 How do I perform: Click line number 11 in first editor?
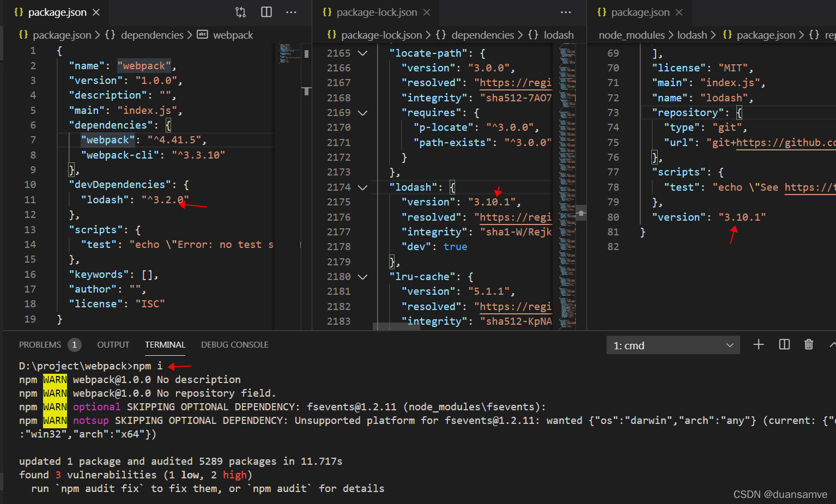(30, 200)
